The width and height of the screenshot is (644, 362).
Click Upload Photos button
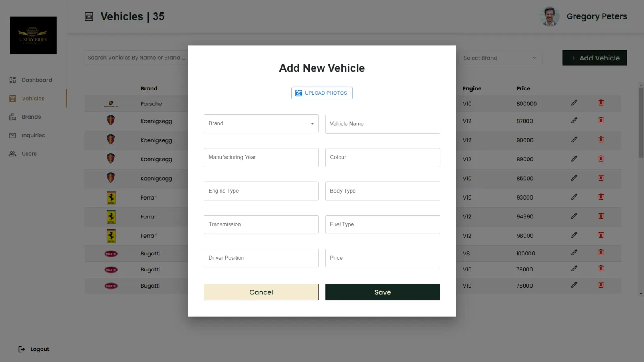(x=322, y=93)
